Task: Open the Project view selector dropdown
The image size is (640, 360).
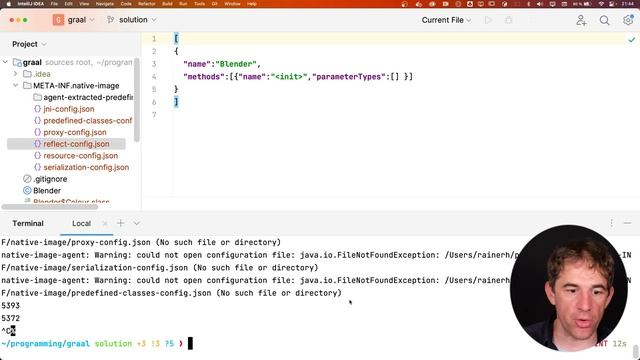Action: click(x=29, y=44)
